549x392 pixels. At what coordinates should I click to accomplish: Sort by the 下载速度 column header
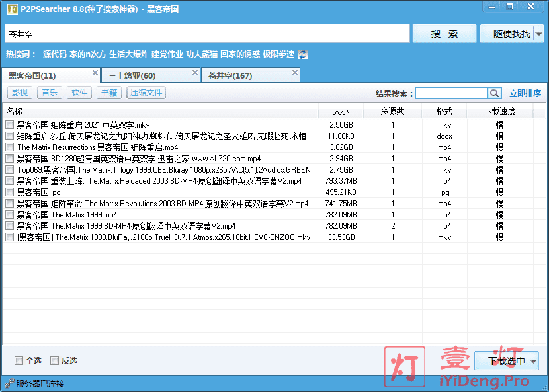click(x=499, y=111)
